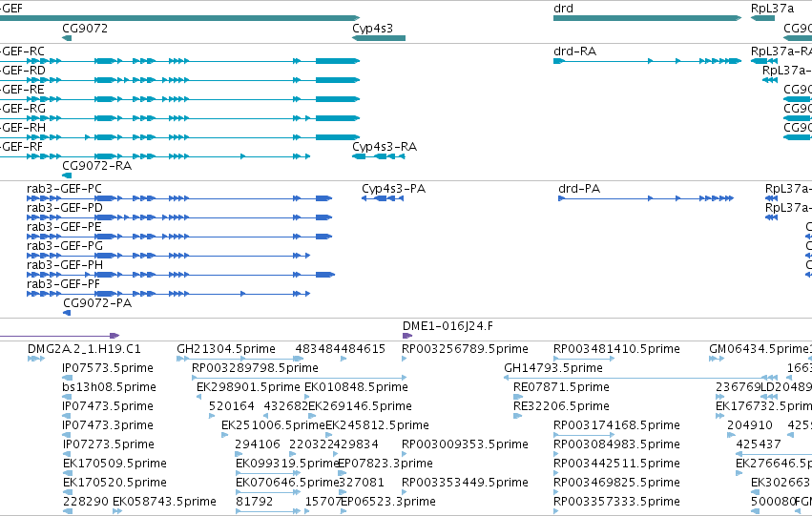Select the CG9072 gene arrow

point(67,38)
